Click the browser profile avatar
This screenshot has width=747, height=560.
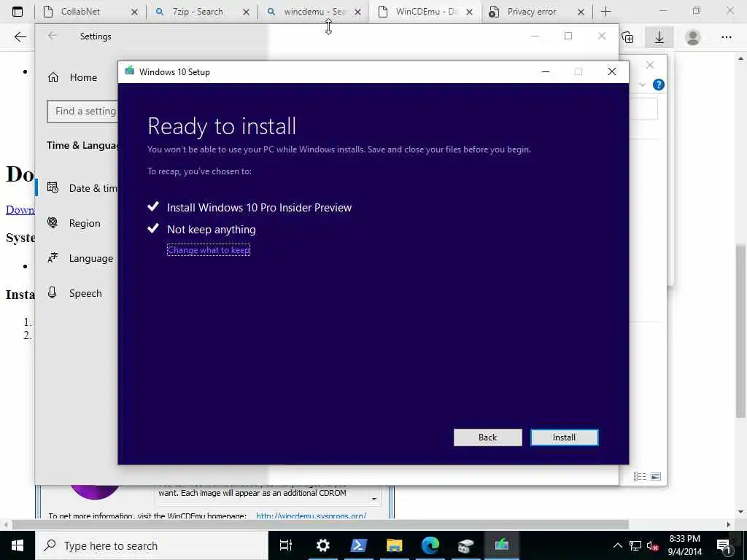tap(693, 37)
